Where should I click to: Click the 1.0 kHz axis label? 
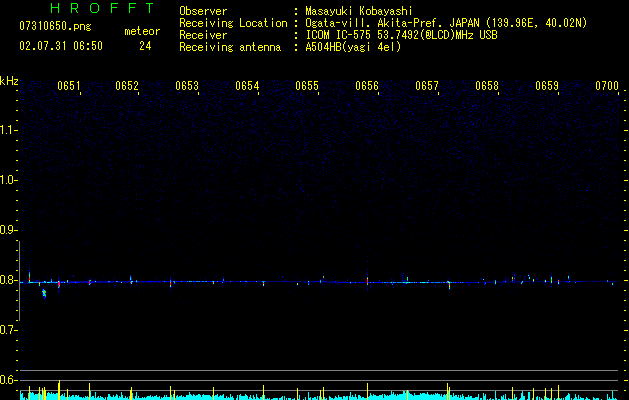point(9,180)
